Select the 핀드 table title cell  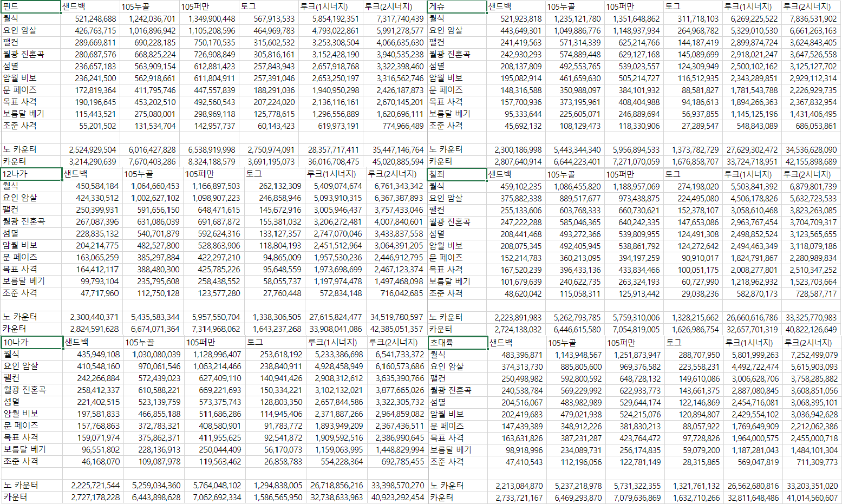click(x=30, y=7)
